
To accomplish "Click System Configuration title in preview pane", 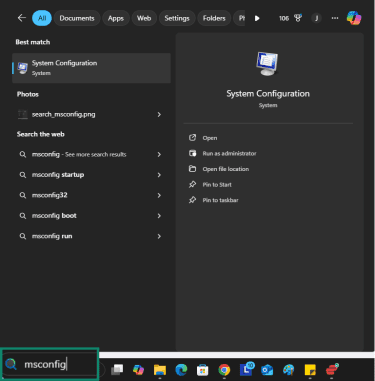I will click(x=268, y=94).
